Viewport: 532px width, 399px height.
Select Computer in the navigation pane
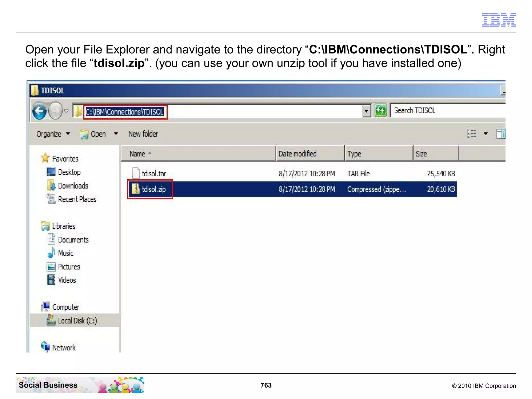pyautogui.click(x=66, y=307)
